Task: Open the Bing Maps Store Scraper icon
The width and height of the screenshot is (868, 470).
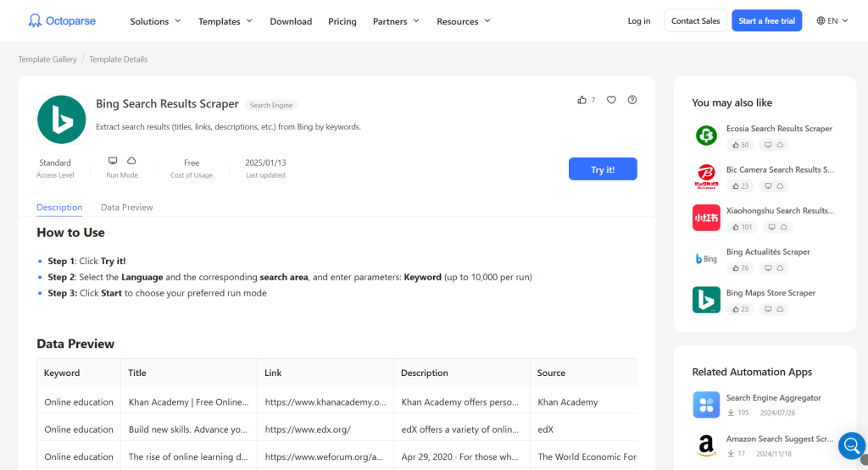Action: (x=706, y=300)
